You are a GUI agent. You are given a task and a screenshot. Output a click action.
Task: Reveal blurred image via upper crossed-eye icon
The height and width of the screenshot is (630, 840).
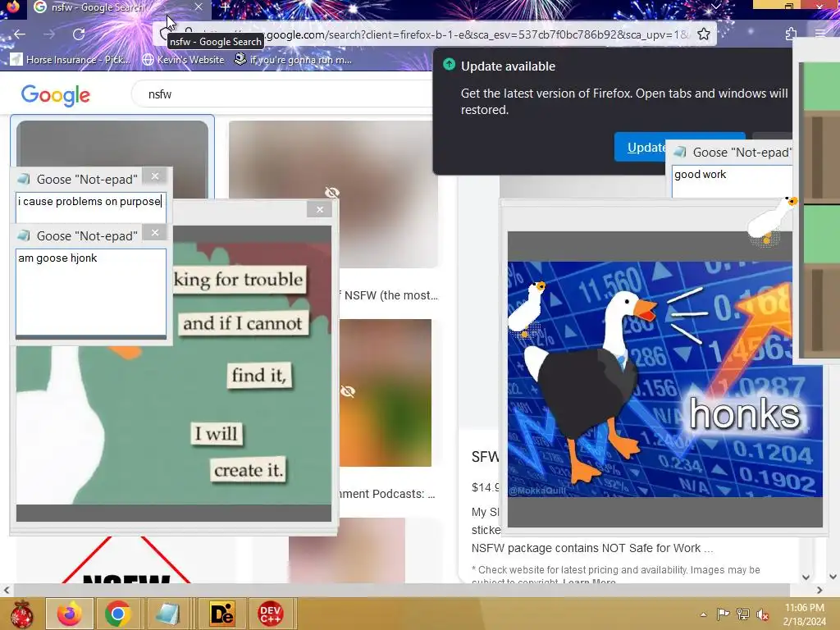pyautogui.click(x=332, y=192)
